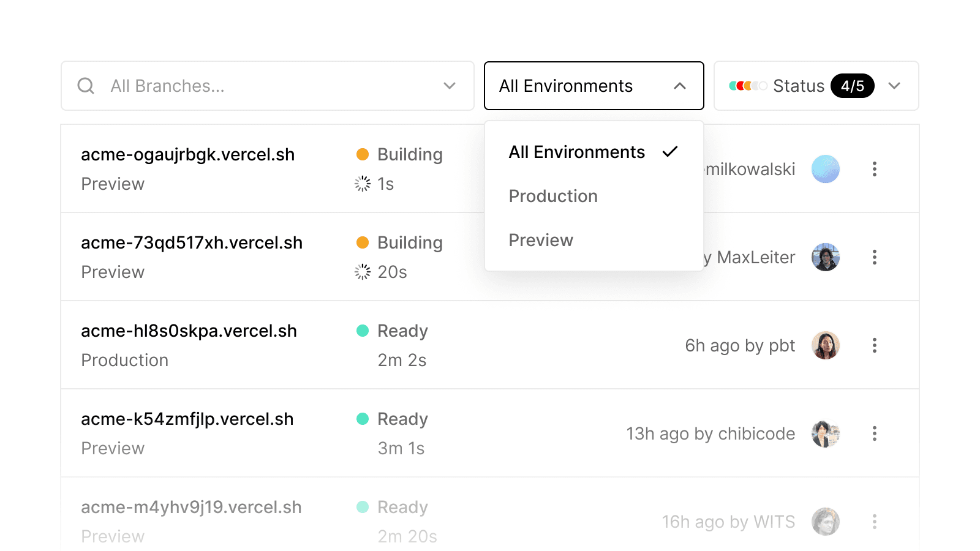Choose Preview from environment dropdown list
This screenshot has width=980, height=551.
(x=541, y=240)
